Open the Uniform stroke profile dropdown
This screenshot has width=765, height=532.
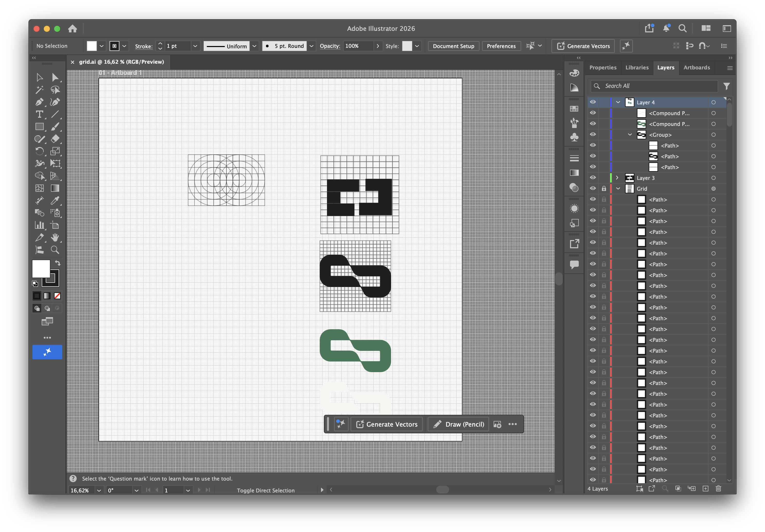coord(254,46)
